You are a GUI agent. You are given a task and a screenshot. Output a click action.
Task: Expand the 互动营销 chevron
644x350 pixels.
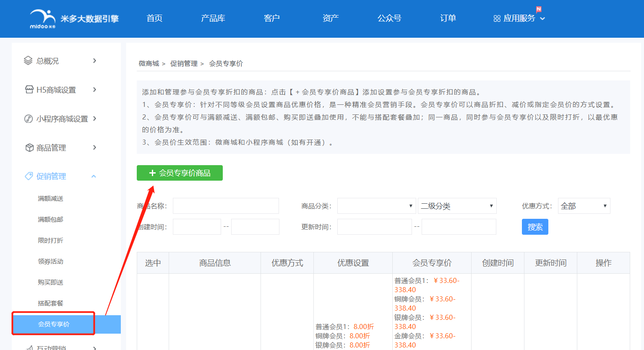[95, 347]
